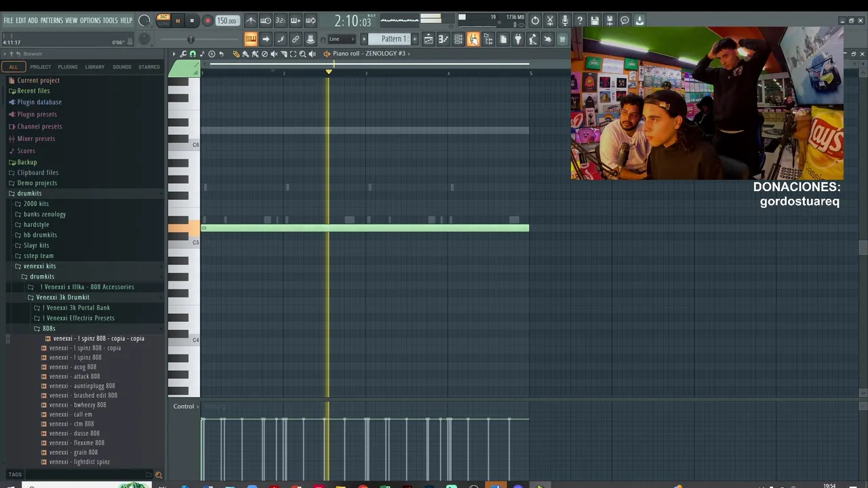Toggle the 3-2-1 countdown before recording

pyautogui.click(x=281, y=21)
